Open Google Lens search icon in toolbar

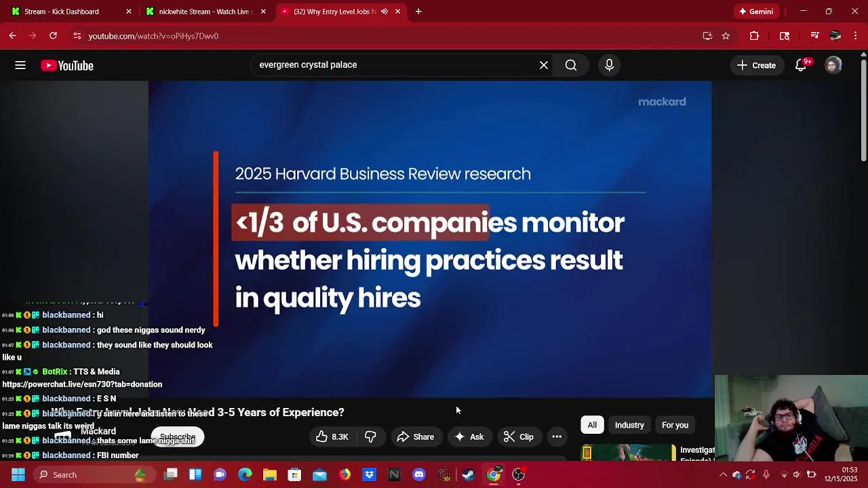tap(785, 36)
